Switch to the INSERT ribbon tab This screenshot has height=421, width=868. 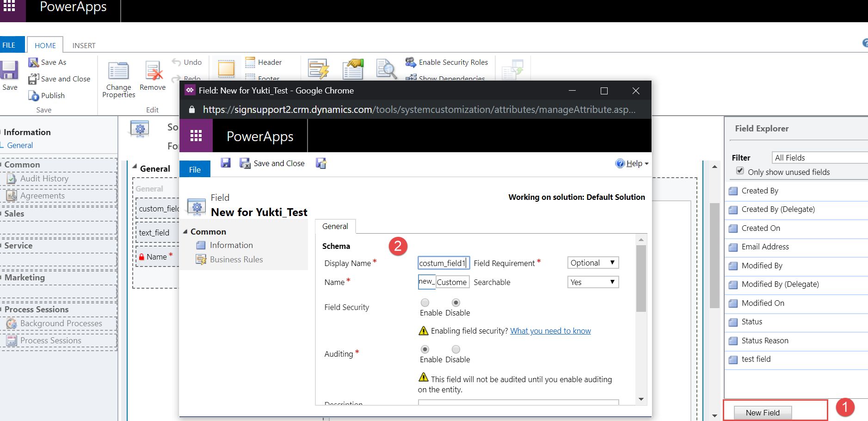click(84, 45)
